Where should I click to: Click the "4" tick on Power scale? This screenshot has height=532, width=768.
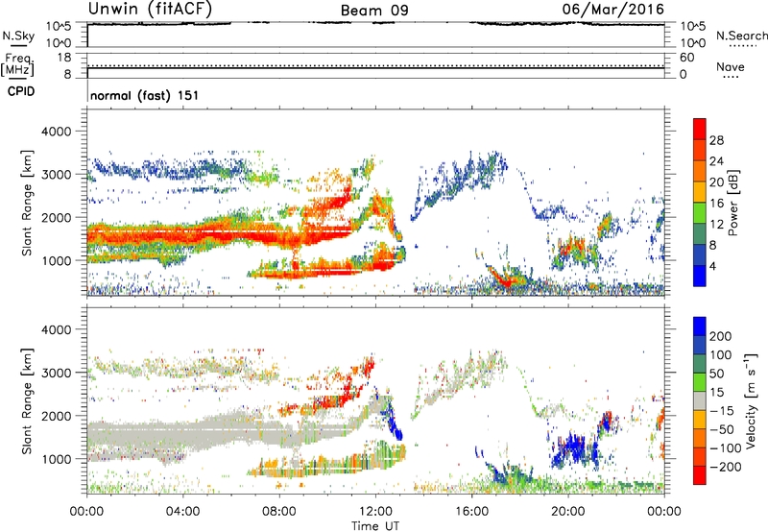712,266
